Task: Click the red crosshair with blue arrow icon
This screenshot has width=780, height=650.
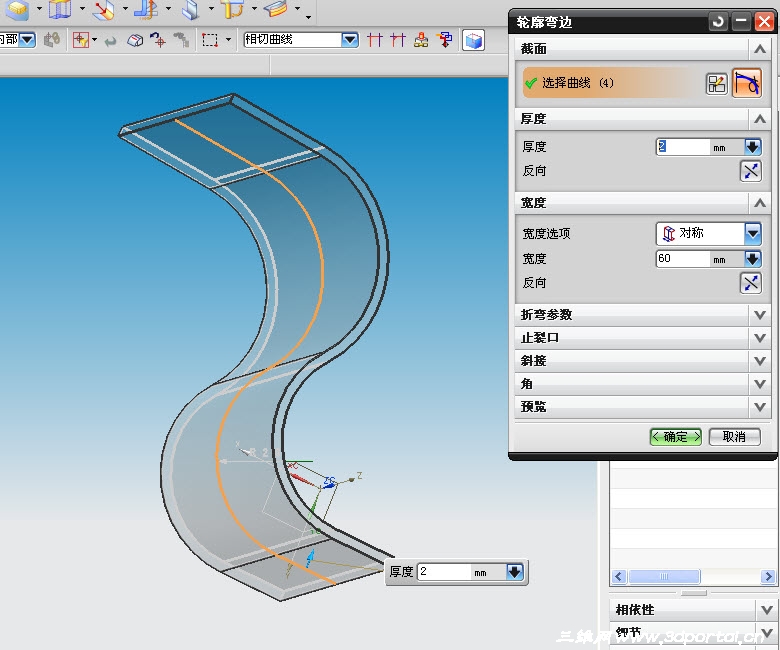Action: point(158,40)
